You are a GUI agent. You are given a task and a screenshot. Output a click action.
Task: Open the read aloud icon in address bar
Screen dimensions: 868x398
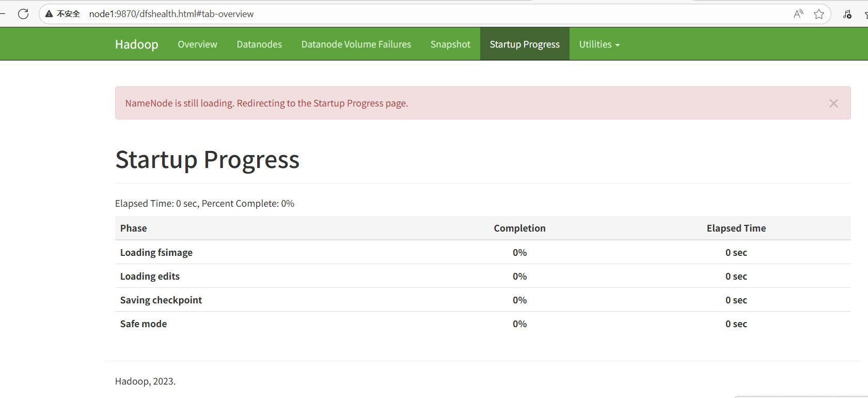[x=798, y=14]
